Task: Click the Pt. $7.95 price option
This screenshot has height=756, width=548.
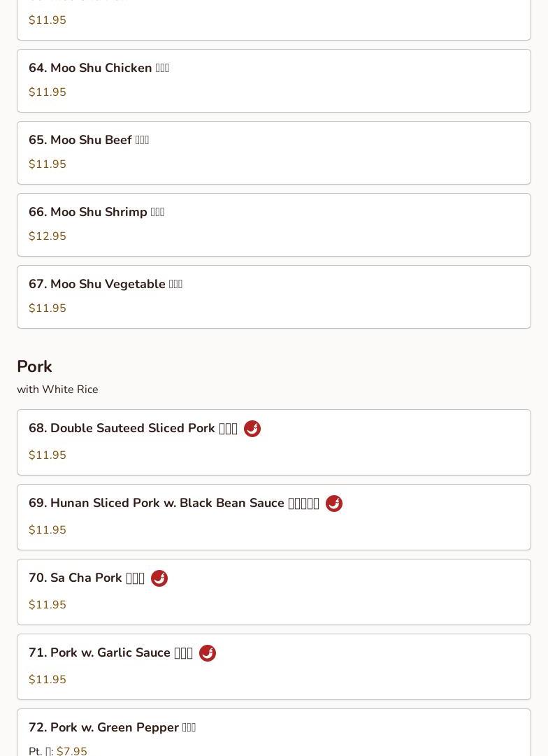Action: coord(58,750)
